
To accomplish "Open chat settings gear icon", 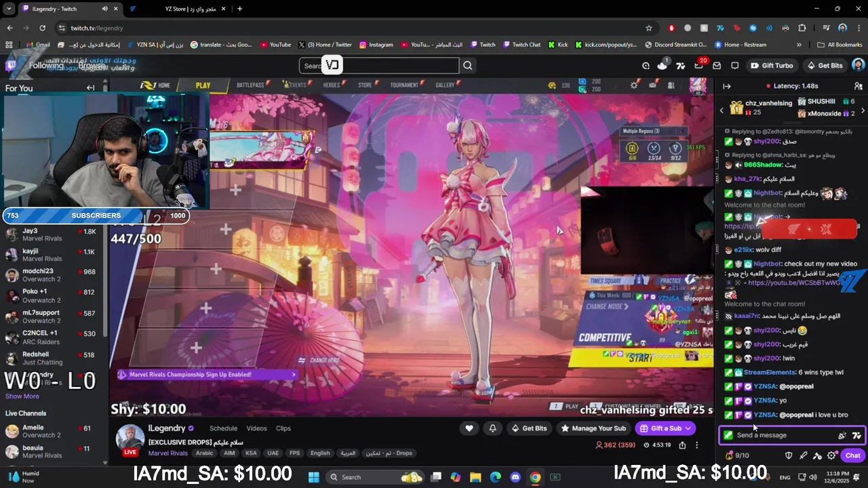I will (832, 455).
